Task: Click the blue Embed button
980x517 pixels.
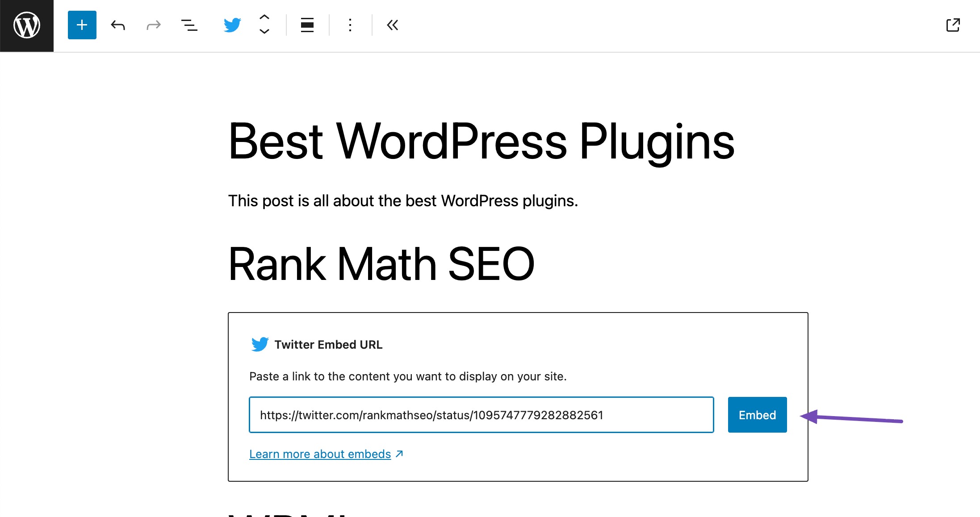Action: tap(757, 415)
